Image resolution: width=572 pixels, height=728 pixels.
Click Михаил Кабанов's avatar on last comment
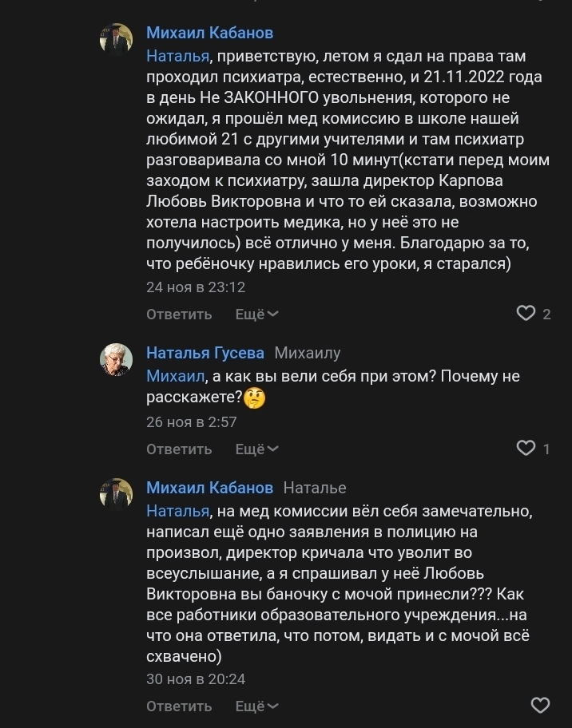(116, 494)
